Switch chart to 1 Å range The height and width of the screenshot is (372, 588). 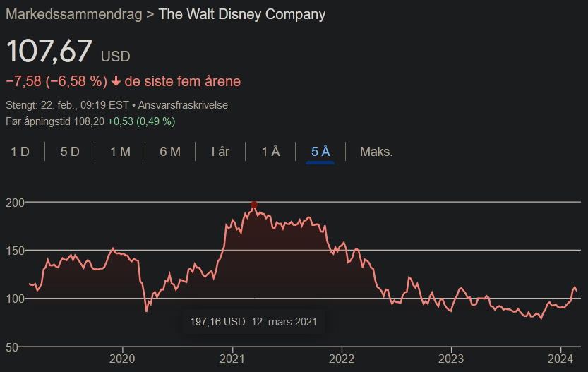[270, 152]
